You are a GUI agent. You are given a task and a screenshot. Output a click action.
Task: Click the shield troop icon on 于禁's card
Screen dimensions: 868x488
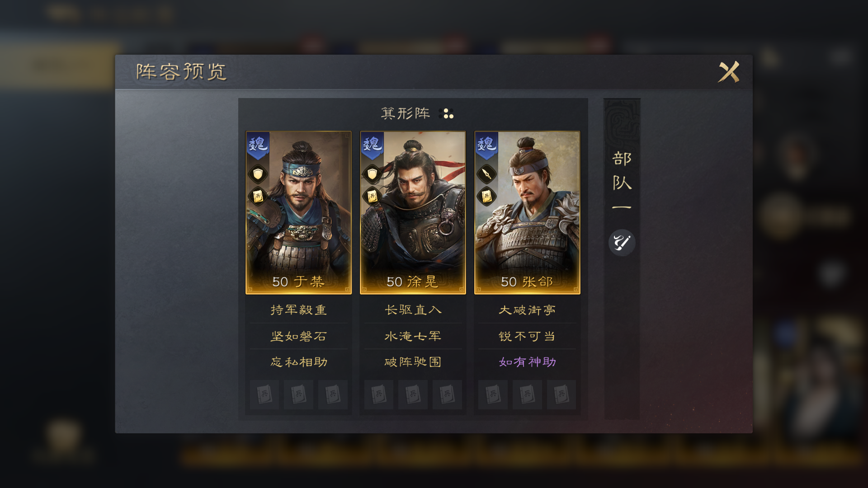(258, 174)
